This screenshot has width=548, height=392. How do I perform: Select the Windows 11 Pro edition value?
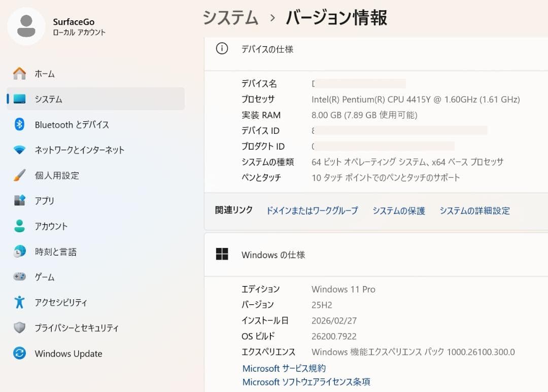coord(343,289)
